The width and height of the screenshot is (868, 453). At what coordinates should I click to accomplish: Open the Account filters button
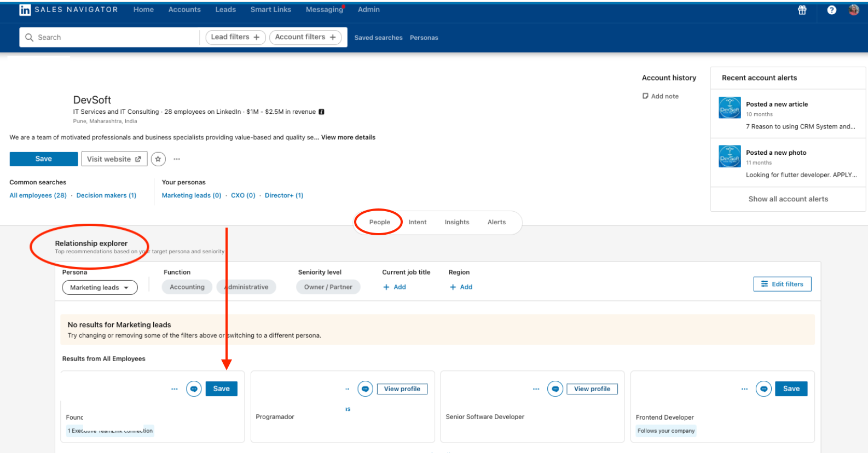(305, 37)
